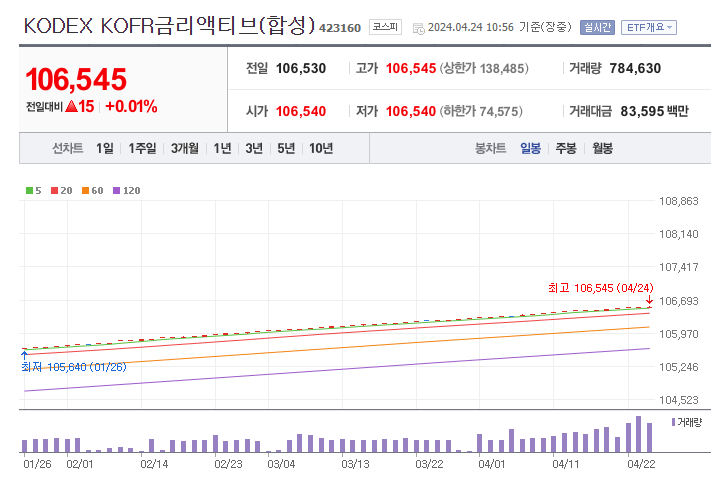
Task: Select the 1년 line chart tab
Action: pos(222,148)
